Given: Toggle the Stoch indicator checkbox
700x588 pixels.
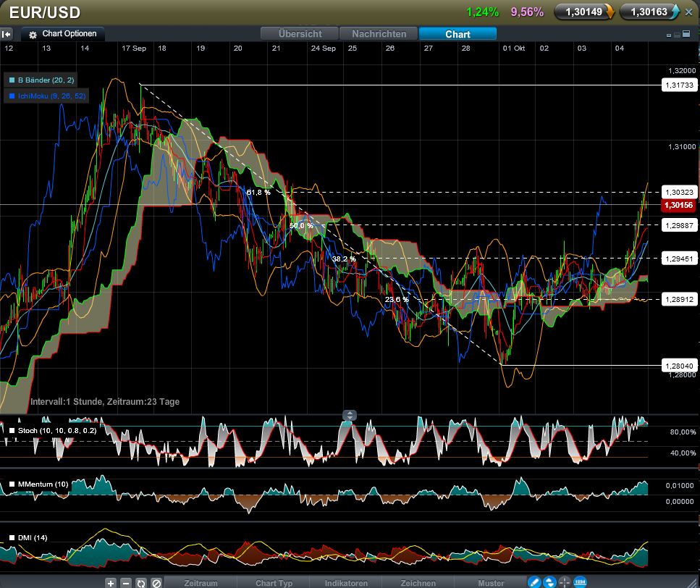Looking at the screenshot, I should pos(12,431).
